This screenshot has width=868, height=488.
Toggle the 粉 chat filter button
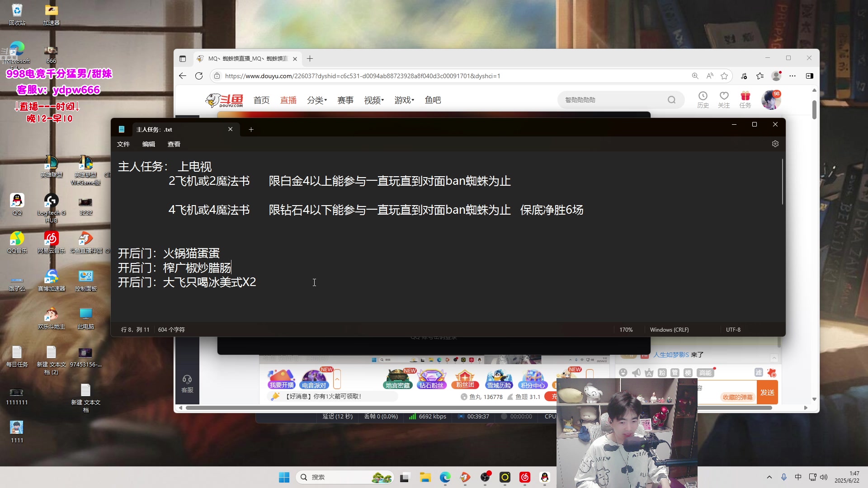coord(662,373)
